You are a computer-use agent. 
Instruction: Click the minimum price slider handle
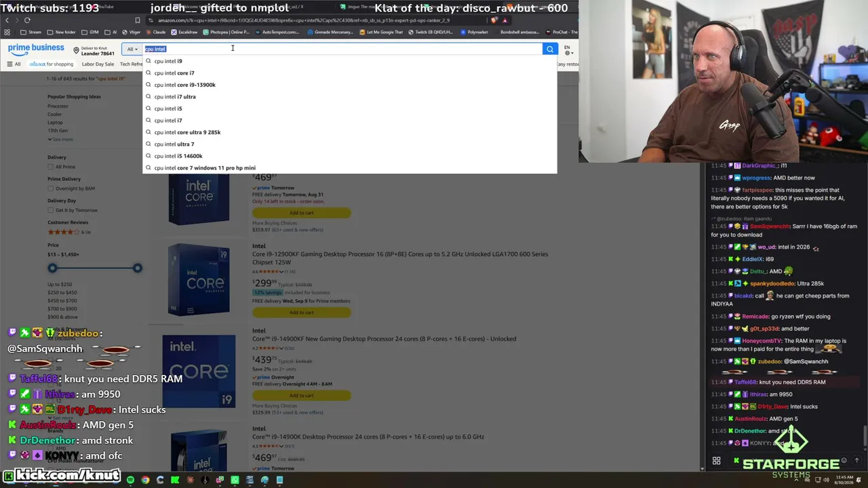(x=52, y=268)
